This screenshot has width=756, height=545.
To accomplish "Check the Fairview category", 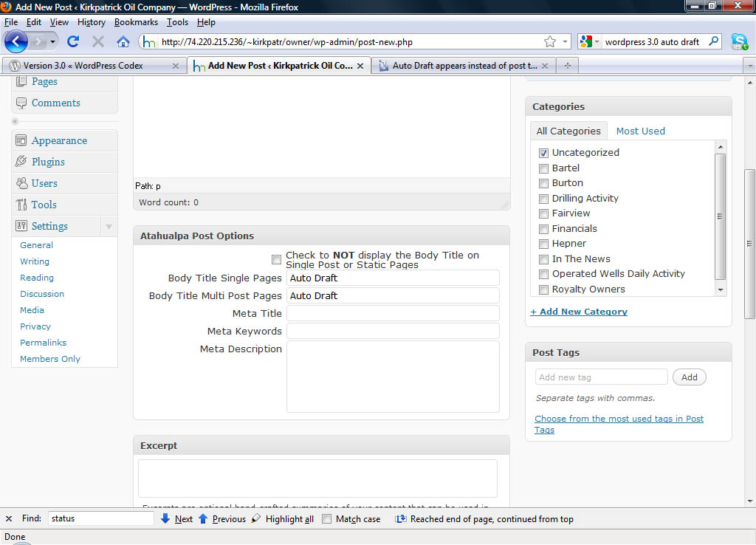I will coord(544,213).
